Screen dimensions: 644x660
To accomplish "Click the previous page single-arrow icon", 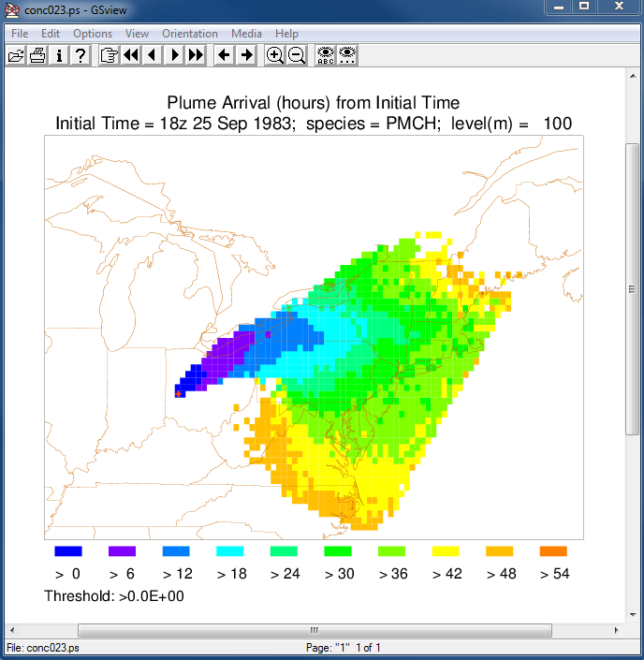I will 152,55.
